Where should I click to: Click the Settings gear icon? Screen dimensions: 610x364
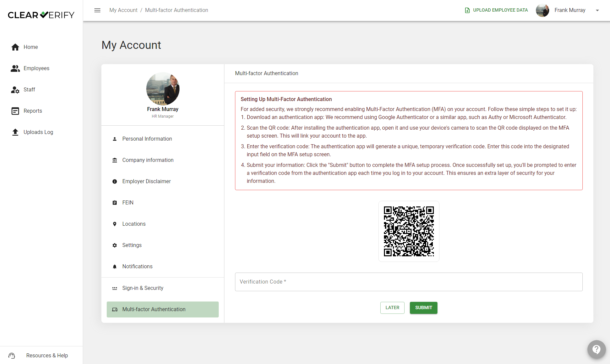[115, 245]
